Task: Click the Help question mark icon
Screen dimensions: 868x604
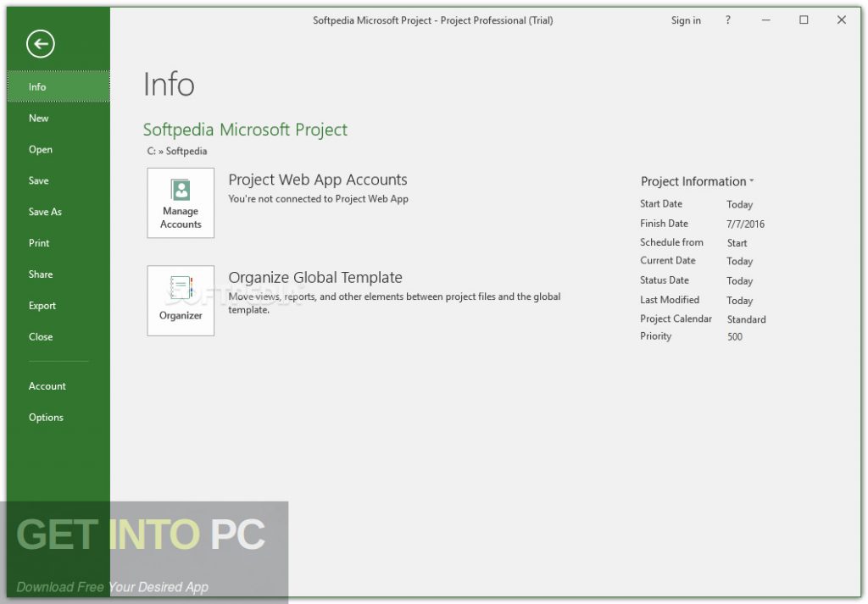Action: [x=727, y=20]
